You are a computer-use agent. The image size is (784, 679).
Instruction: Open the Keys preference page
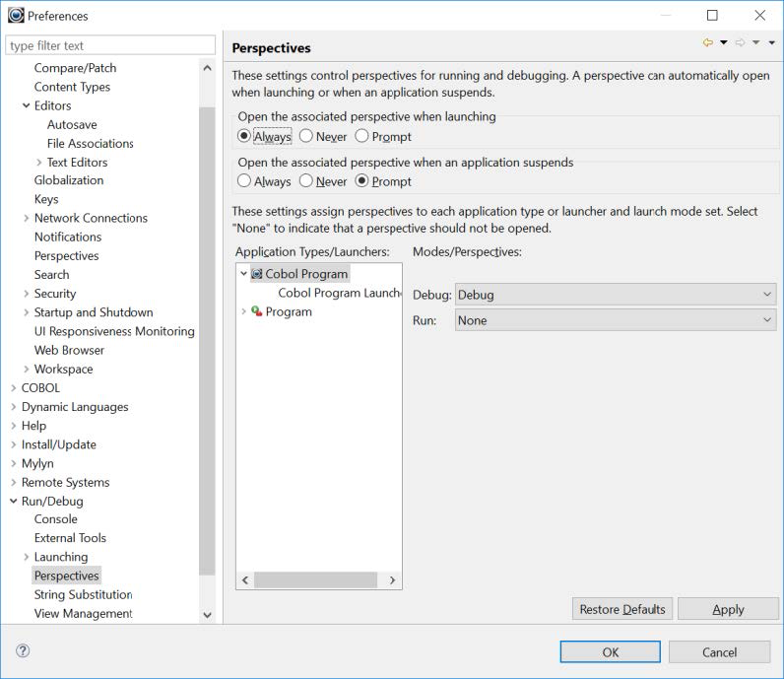point(46,199)
